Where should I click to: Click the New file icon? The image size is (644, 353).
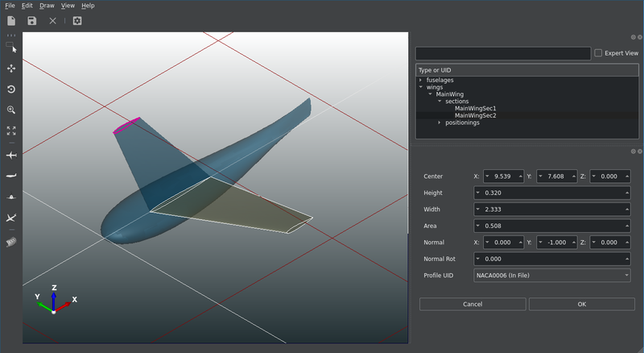point(11,21)
